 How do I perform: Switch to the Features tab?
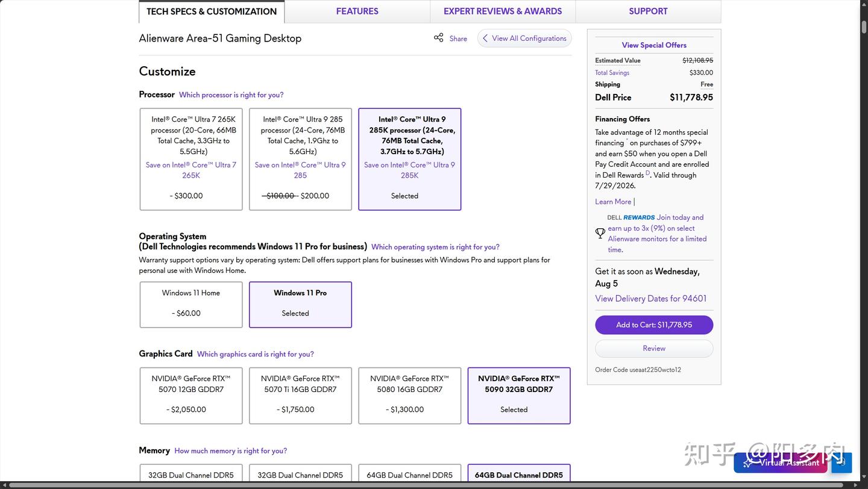[357, 11]
